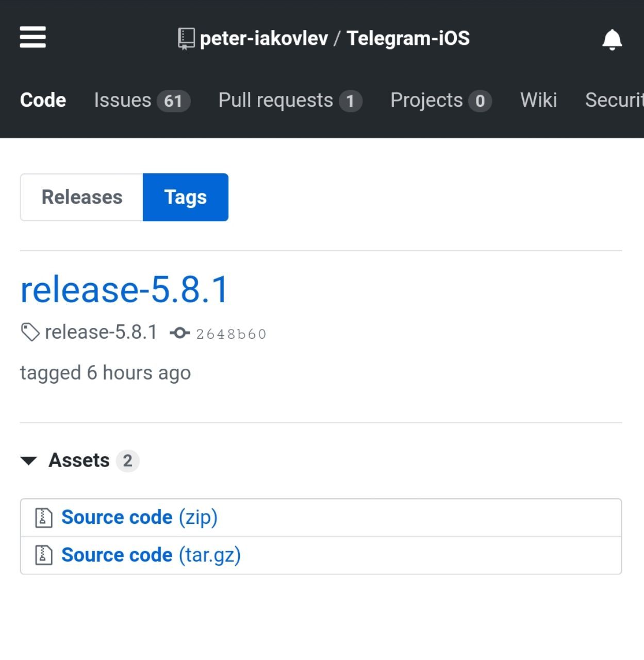Select the Tags button
This screenshot has height=660, width=644.
tap(186, 197)
